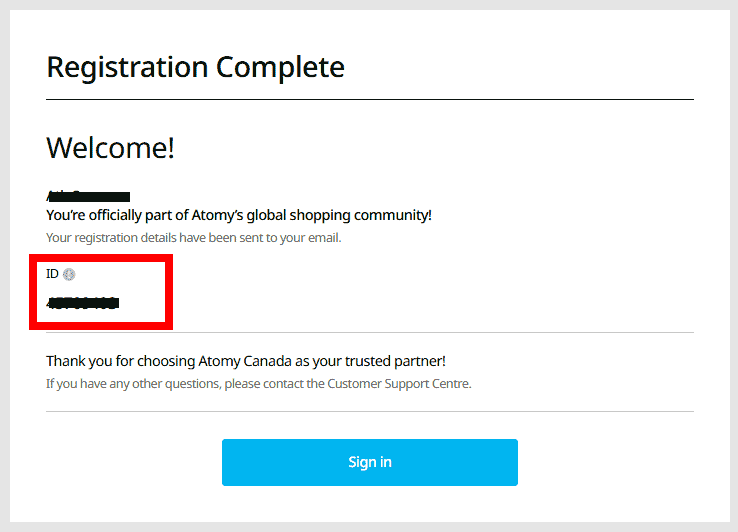Click the horizontal line under Registration Complete
The width and height of the screenshot is (738, 532).
pos(369,100)
